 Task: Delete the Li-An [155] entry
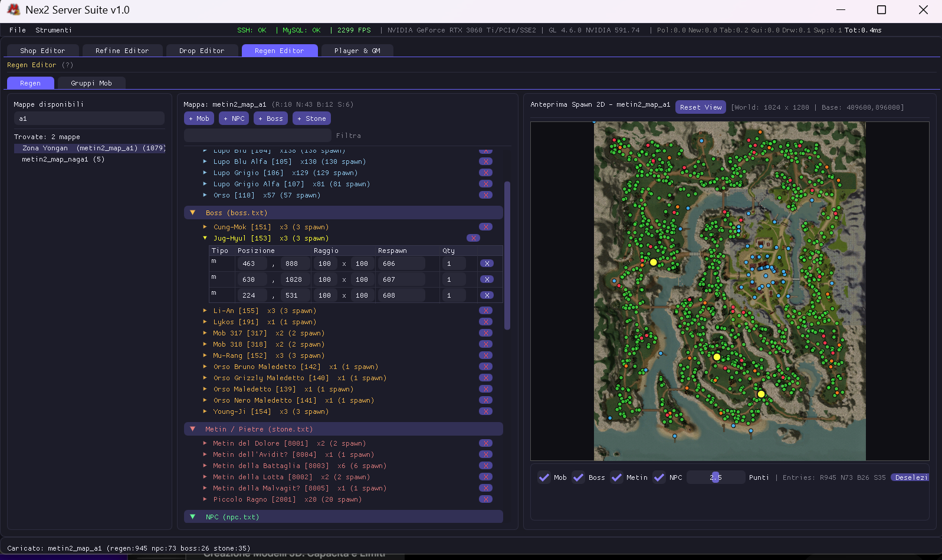coord(485,311)
